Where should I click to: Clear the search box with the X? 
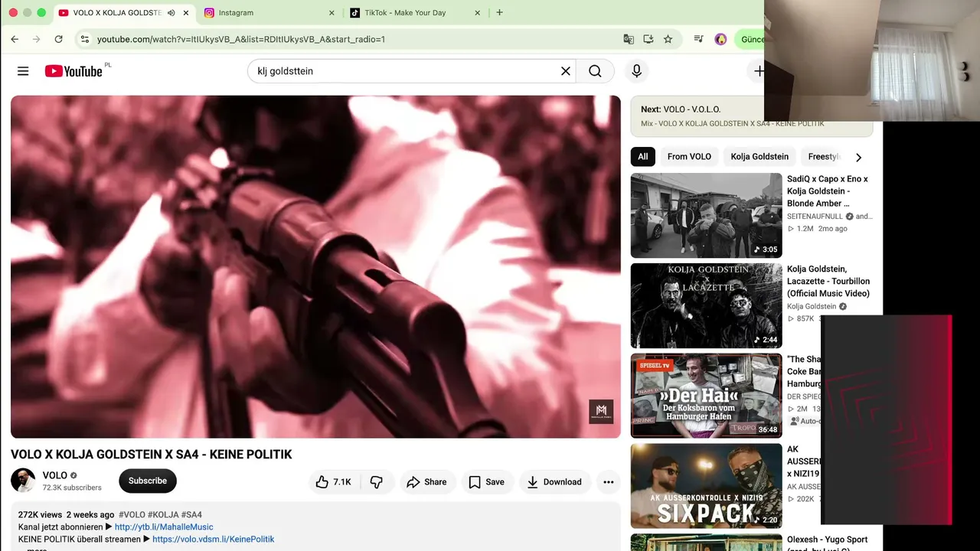click(x=566, y=71)
